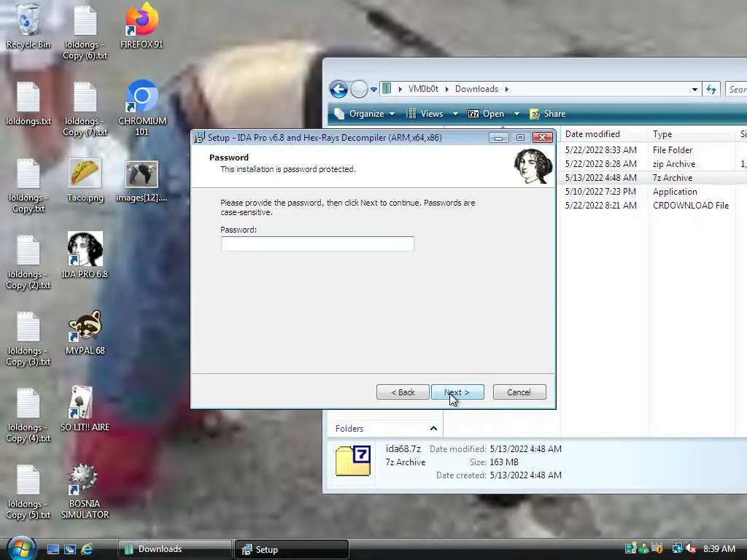Image resolution: width=747 pixels, height=560 pixels.
Task: Click the network tray icon
Action: click(677, 548)
